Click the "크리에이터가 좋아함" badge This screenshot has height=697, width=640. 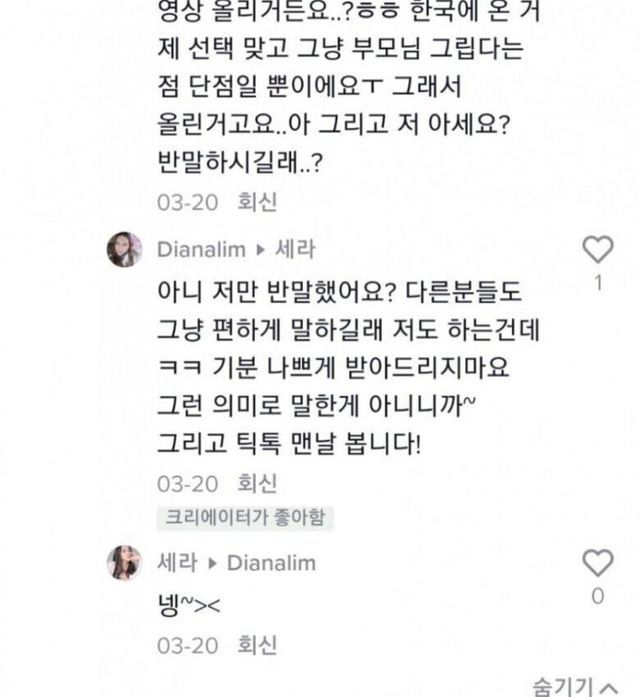pyautogui.click(x=244, y=518)
